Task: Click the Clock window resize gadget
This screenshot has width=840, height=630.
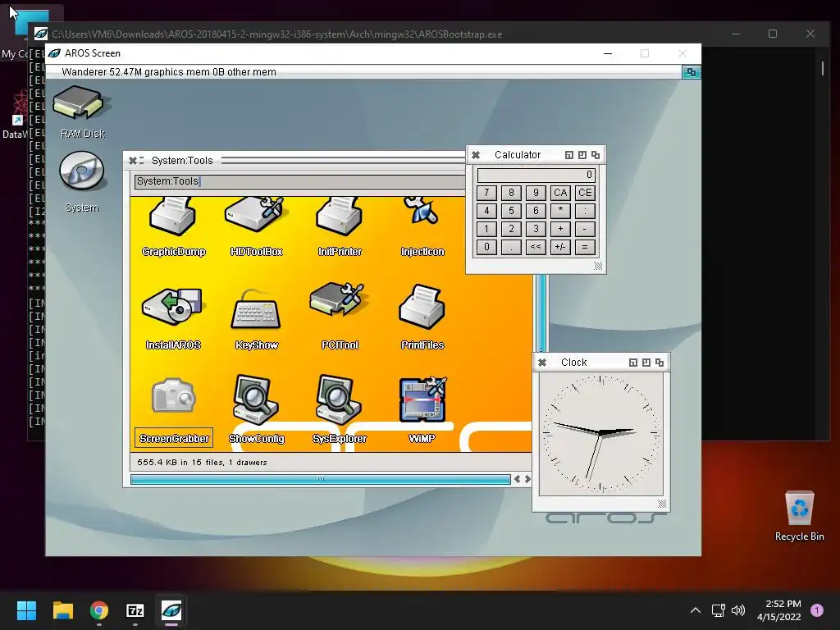Action: pos(662,504)
